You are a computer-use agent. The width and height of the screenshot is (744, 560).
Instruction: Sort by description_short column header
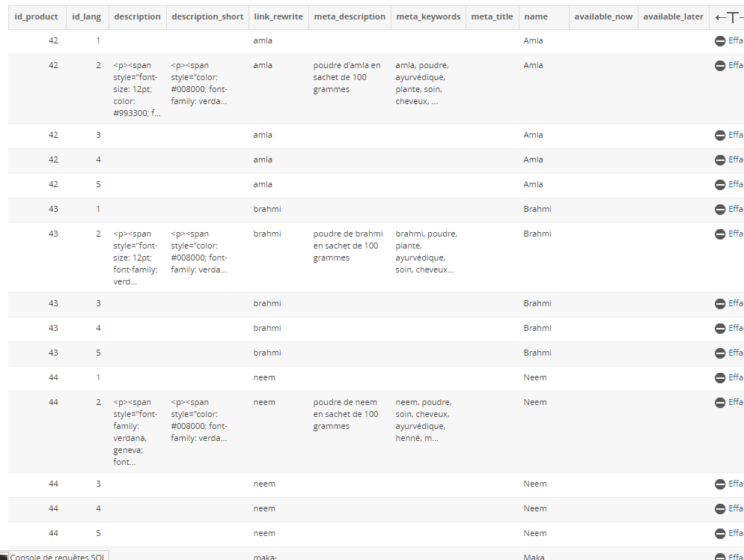click(x=207, y=16)
